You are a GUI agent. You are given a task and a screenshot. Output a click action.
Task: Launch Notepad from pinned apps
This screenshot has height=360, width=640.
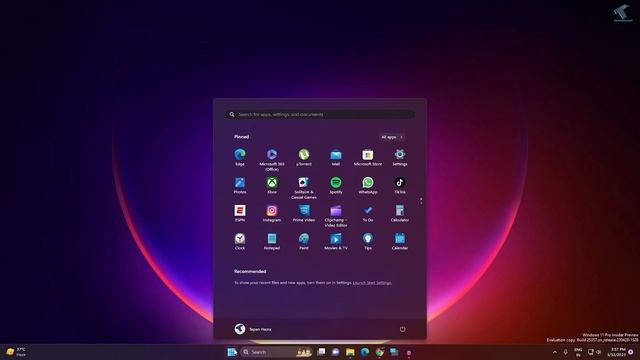(272, 241)
